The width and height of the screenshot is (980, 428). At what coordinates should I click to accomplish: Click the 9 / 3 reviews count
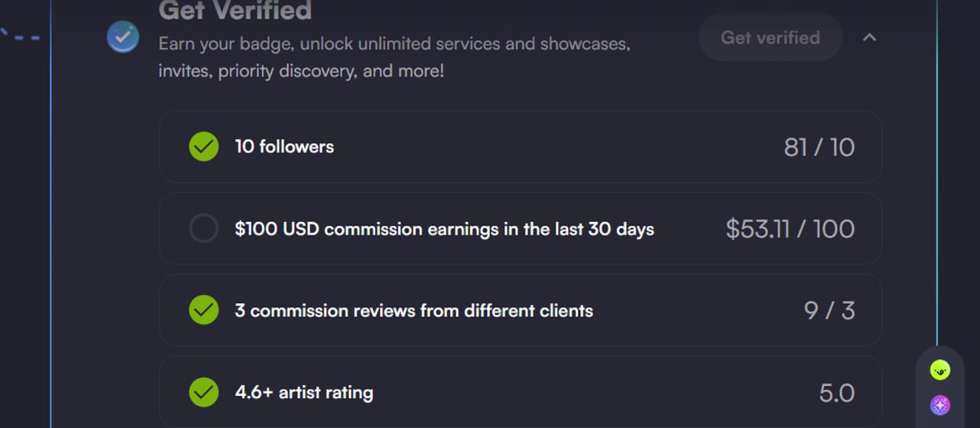coord(828,311)
